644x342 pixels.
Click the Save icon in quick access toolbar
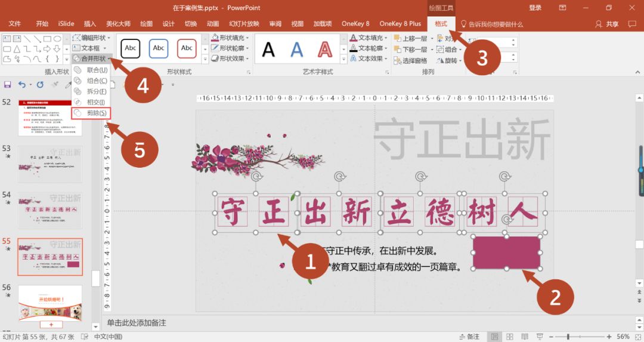[x=7, y=84]
